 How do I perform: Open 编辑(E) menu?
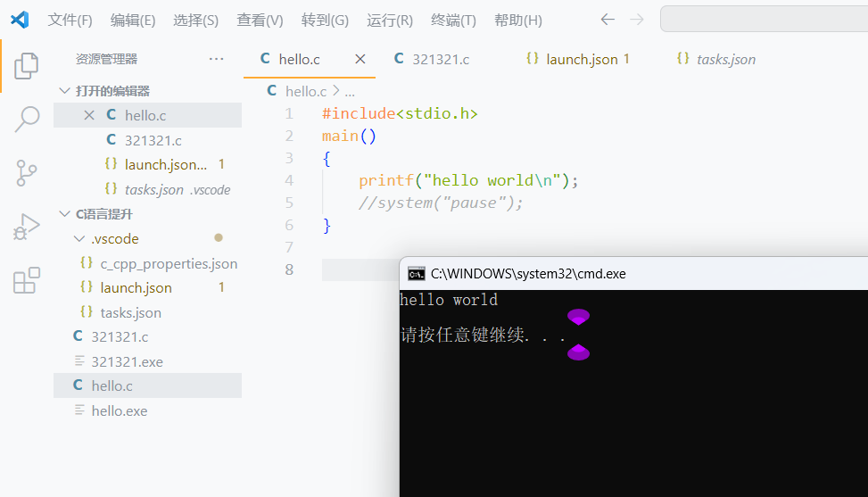pyautogui.click(x=133, y=21)
